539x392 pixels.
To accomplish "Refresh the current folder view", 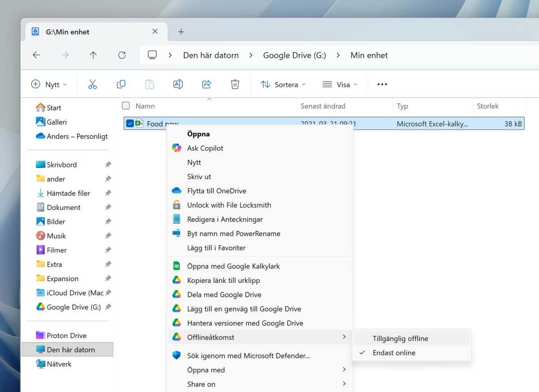I will [x=122, y=55].
